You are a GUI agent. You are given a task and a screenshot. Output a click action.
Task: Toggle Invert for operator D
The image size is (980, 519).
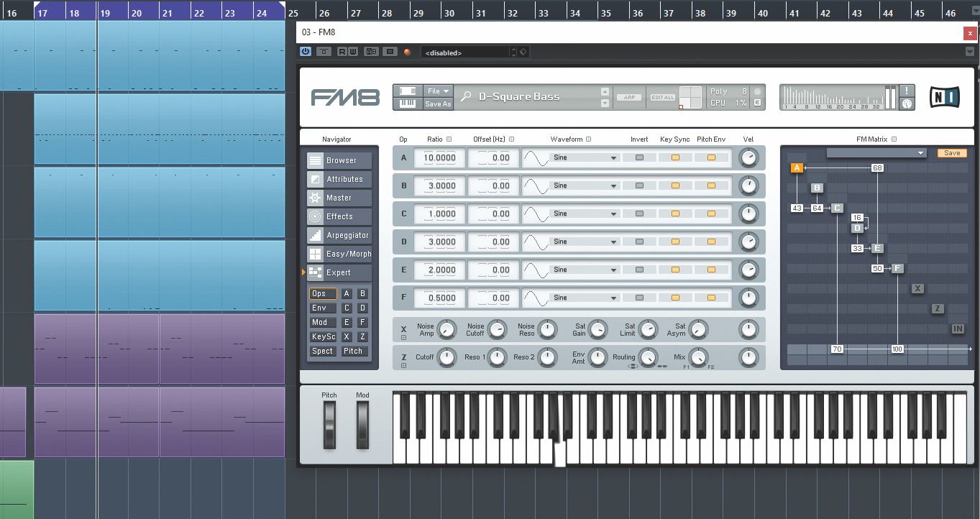[x=639, y=242]
